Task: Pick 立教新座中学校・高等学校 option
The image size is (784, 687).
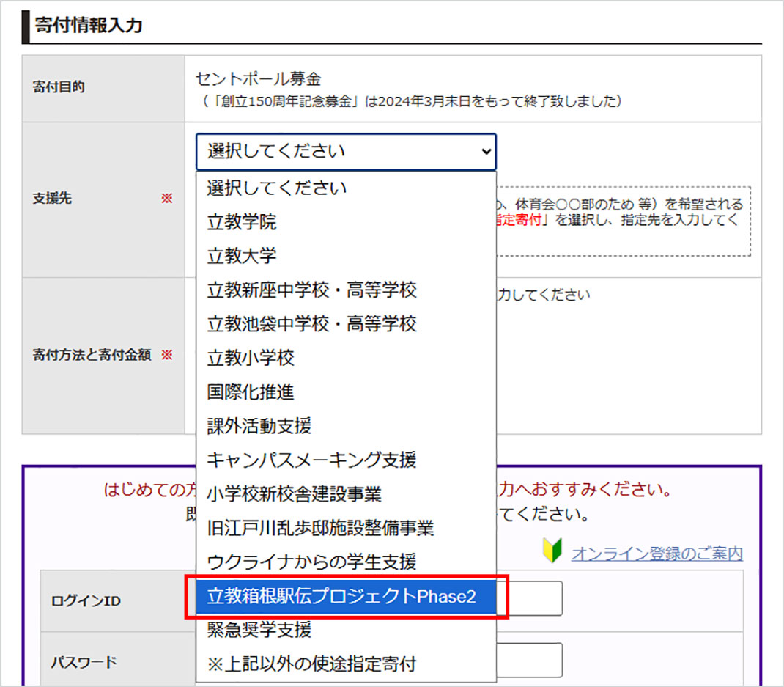Action: click(311, 290)
